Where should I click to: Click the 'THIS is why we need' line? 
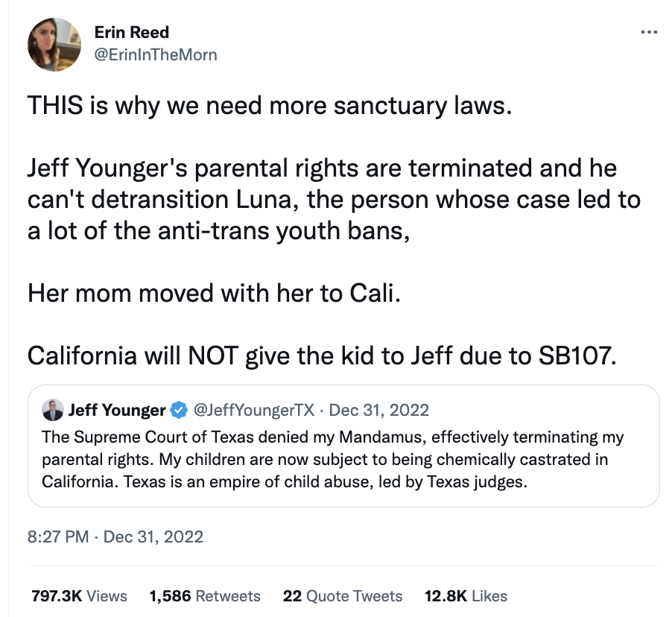pos(270,106)
